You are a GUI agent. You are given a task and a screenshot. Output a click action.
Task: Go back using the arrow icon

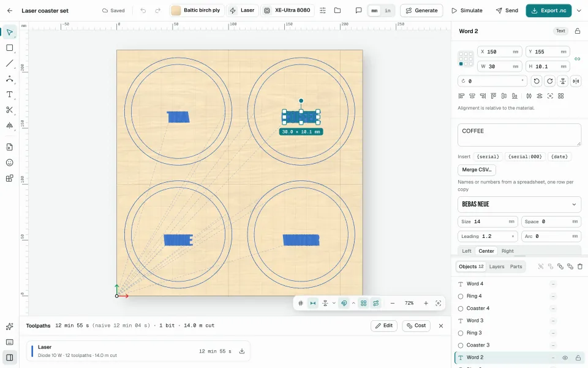point(10,10)
